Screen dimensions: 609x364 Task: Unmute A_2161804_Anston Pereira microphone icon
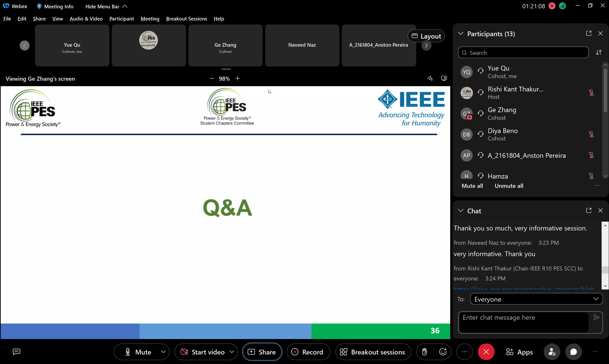pyautogui.click(x=591, y=155)
